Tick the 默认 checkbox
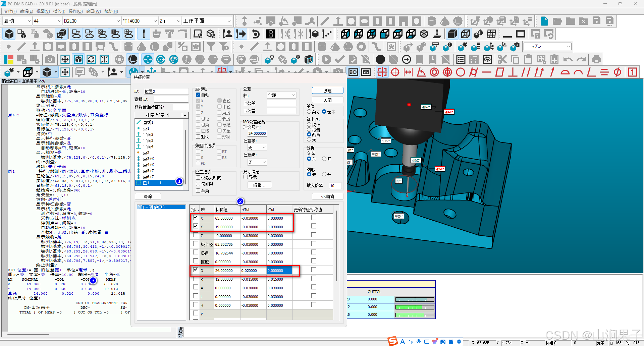The width and height of the screenshot is (644, 346). coord(198,137)
